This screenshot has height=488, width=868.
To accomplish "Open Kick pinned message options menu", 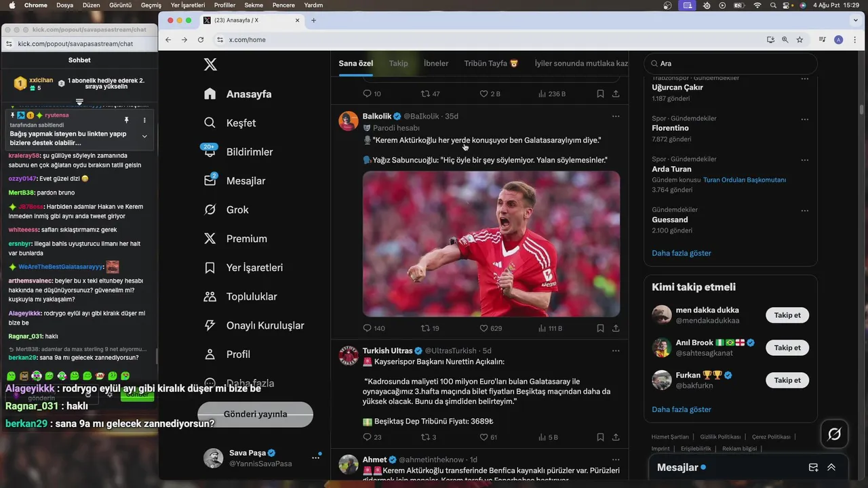I will point(144,120).
